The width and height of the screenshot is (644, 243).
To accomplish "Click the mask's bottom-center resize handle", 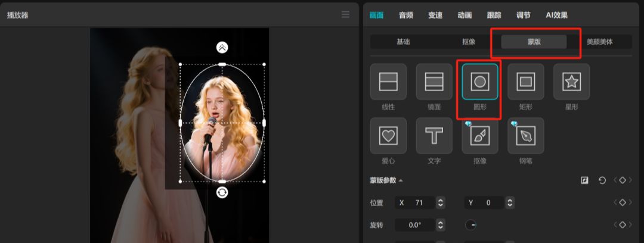I will point(222,181).
